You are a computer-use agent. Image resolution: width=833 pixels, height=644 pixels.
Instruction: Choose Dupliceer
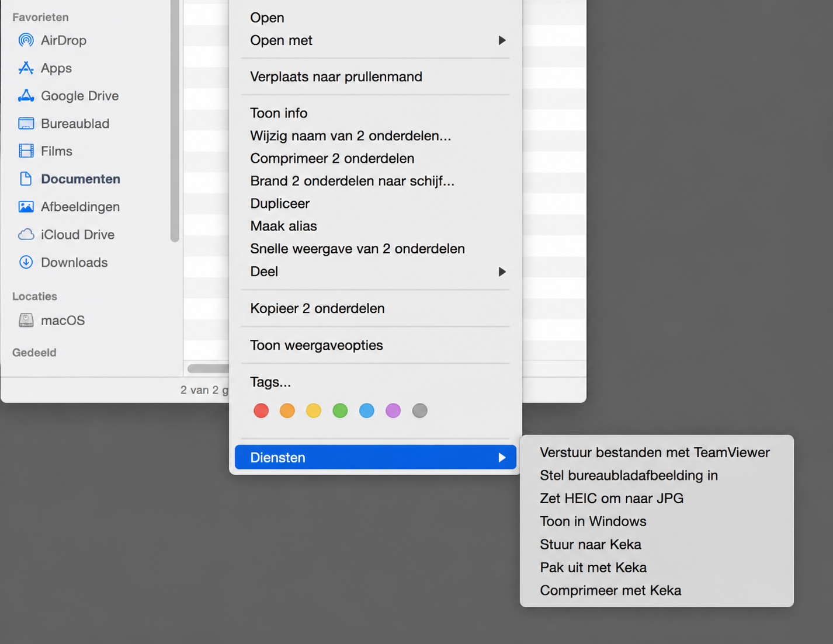[375, 203]
